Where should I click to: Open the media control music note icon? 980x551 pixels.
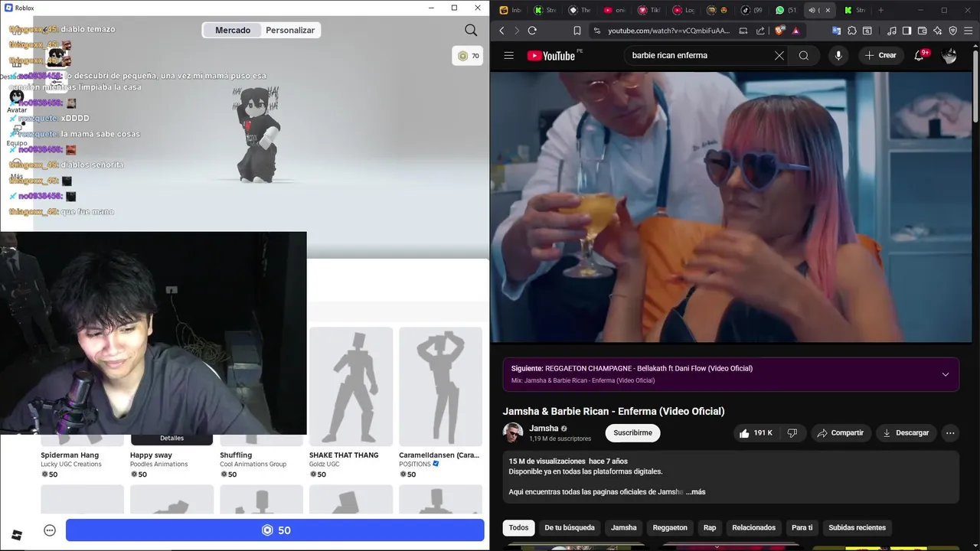click(x=891, y=31)
